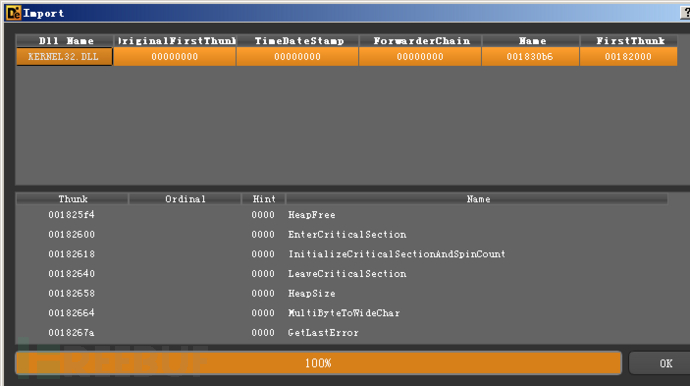Click the Name header in functions table
The height and width of the screenshot is (386, 690).
[x=477, y=199]
